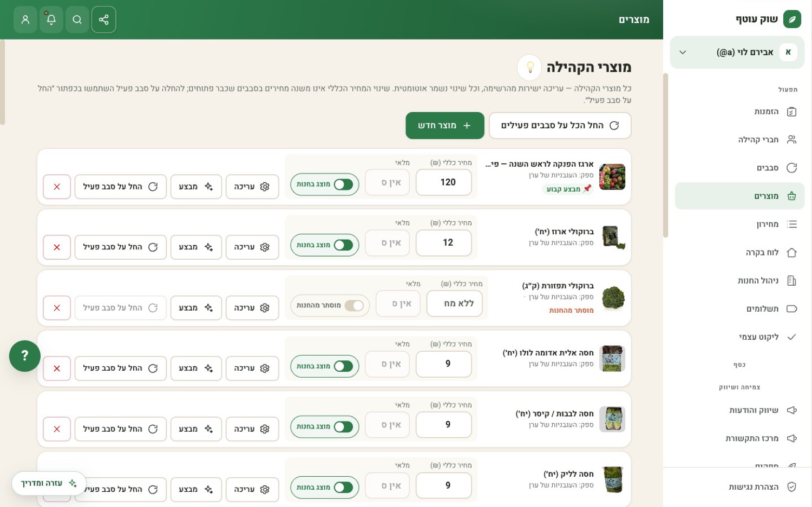Open the search icon in header
The width and height of the screenshot is (812, 507).
tap(77, 19)
